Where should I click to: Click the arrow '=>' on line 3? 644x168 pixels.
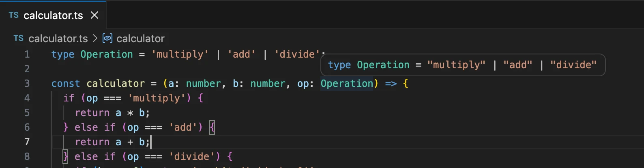tap(391, 84)
